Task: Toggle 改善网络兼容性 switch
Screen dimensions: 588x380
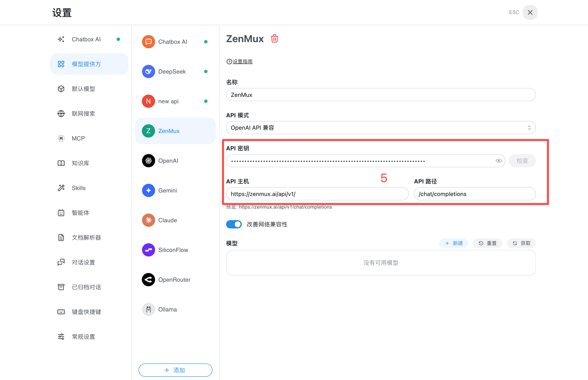Action: (x=234, y=224)
